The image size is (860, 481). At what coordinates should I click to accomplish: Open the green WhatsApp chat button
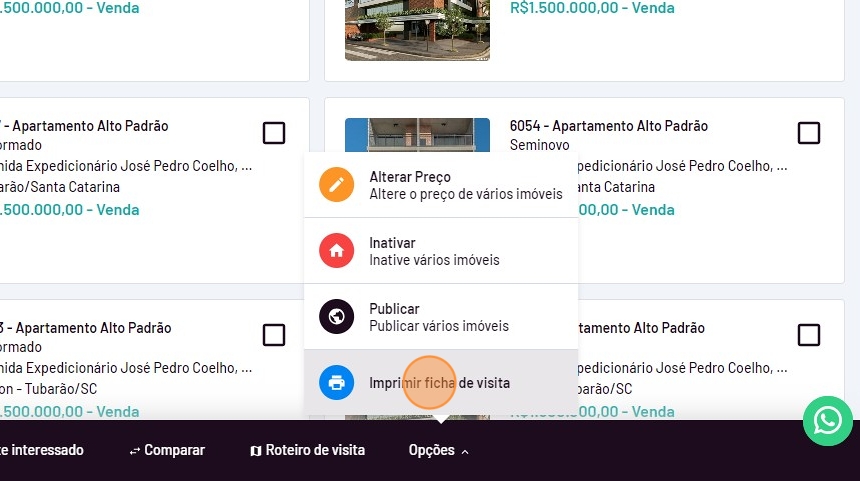click(828, 421)
